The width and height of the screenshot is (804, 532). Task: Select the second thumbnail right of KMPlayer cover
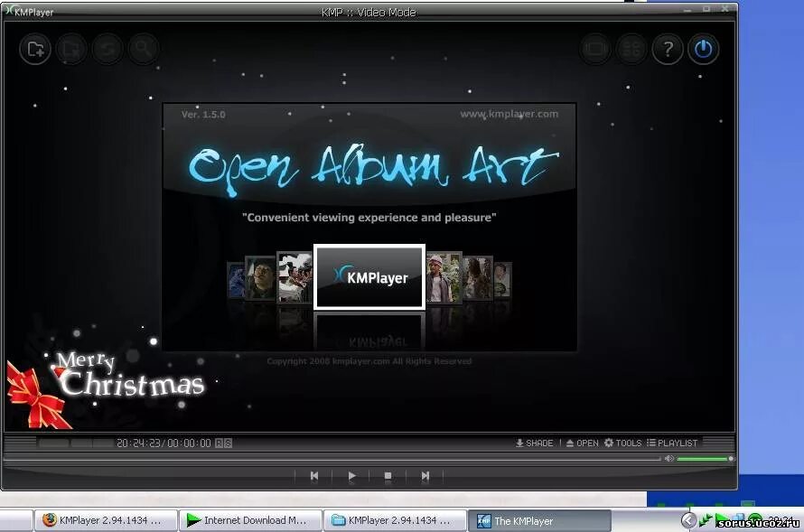point(478,278)
